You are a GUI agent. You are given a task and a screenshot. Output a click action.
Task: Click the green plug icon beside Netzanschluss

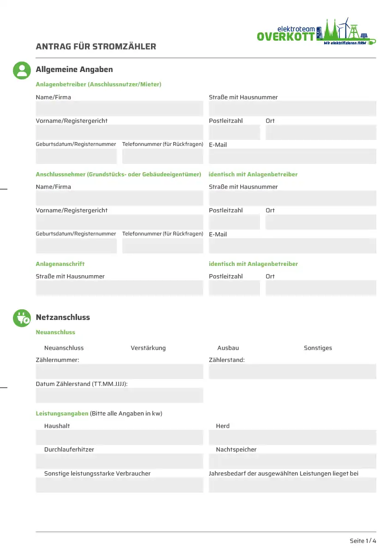click(x=21, y=318)
